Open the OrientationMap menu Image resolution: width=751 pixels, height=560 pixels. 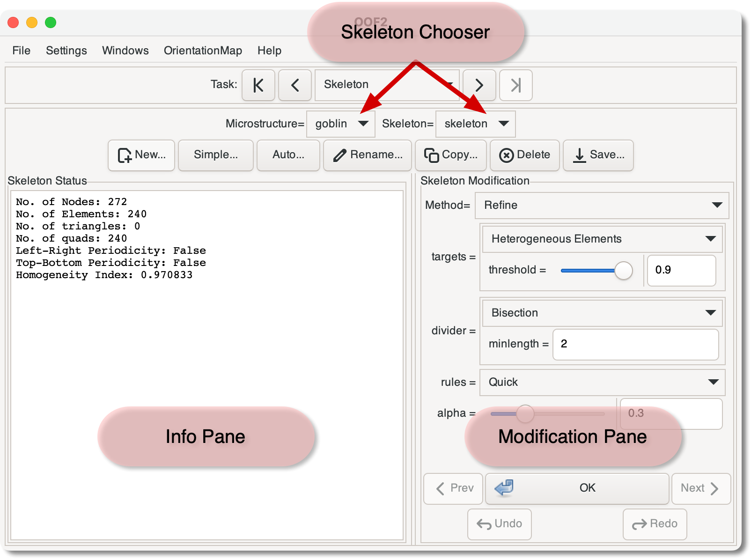(203, 51)
